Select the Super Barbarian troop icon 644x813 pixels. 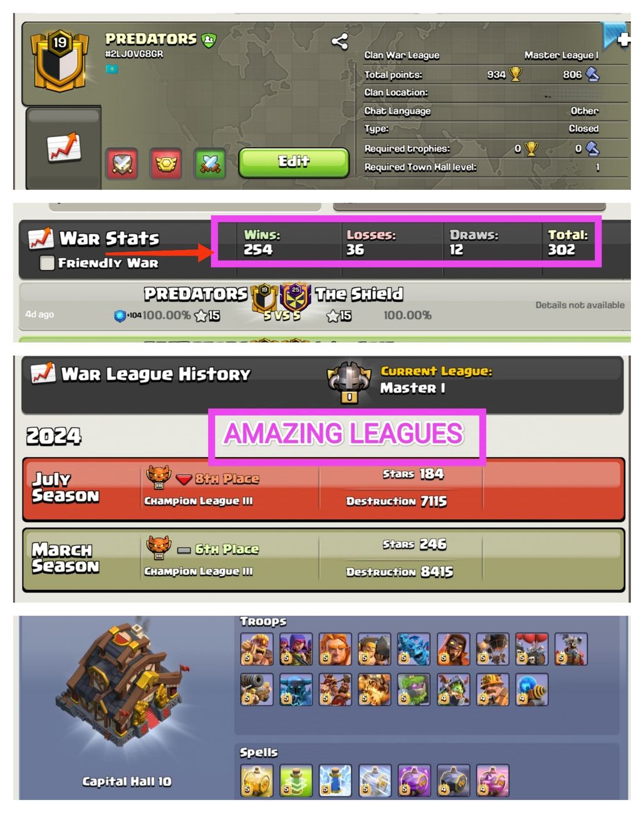(x=257, y=648)
